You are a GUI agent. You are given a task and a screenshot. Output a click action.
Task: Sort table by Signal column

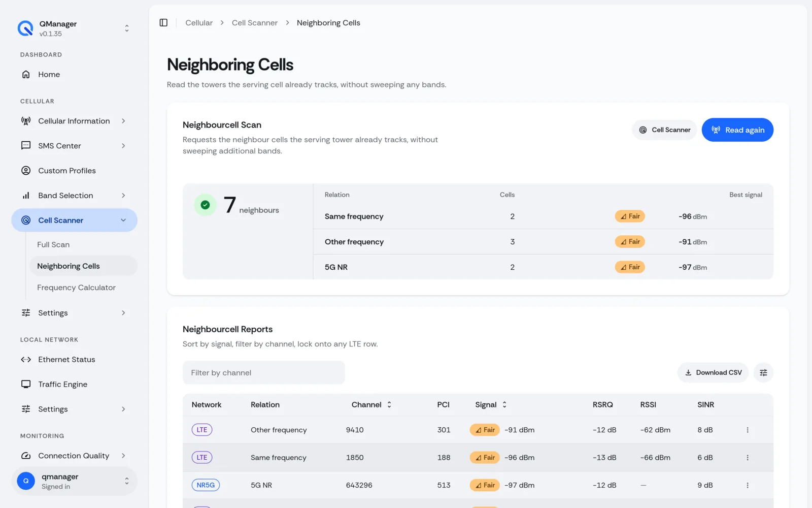[491, 405]
